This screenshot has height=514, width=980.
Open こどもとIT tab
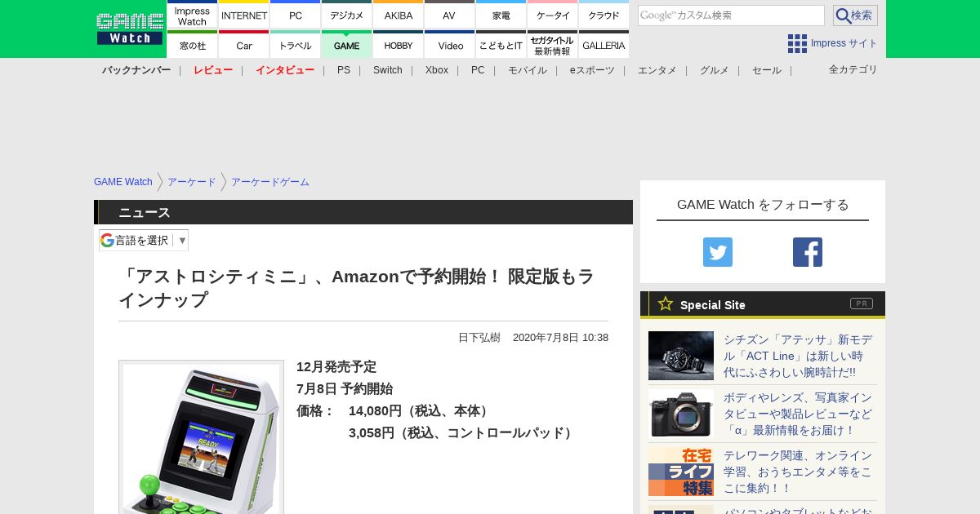501,45
